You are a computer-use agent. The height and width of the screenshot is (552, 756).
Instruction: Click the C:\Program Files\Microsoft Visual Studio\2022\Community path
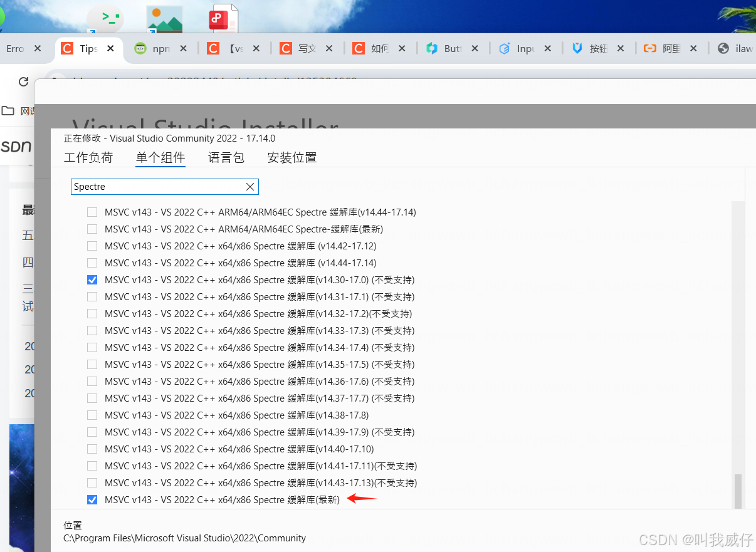pyautogui.click(x=185, y=538)
